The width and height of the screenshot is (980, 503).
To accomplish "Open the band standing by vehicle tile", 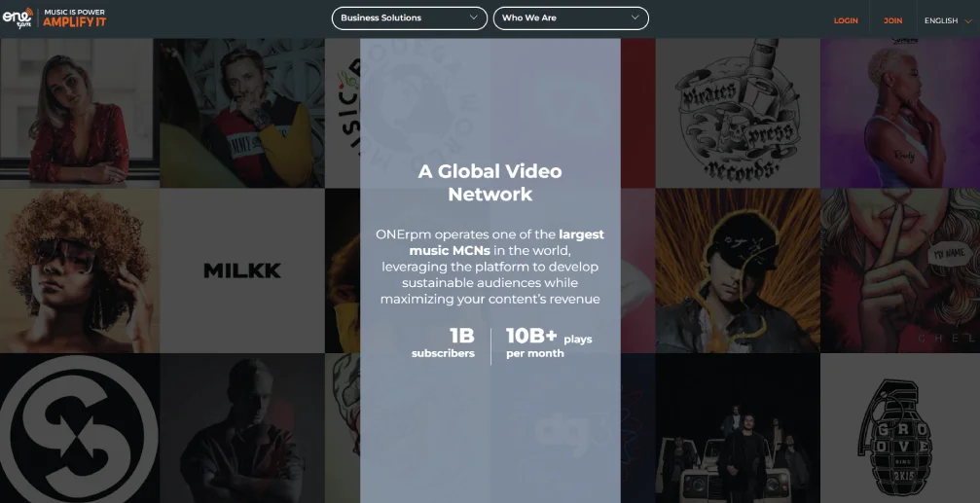I will pos(738,428).
